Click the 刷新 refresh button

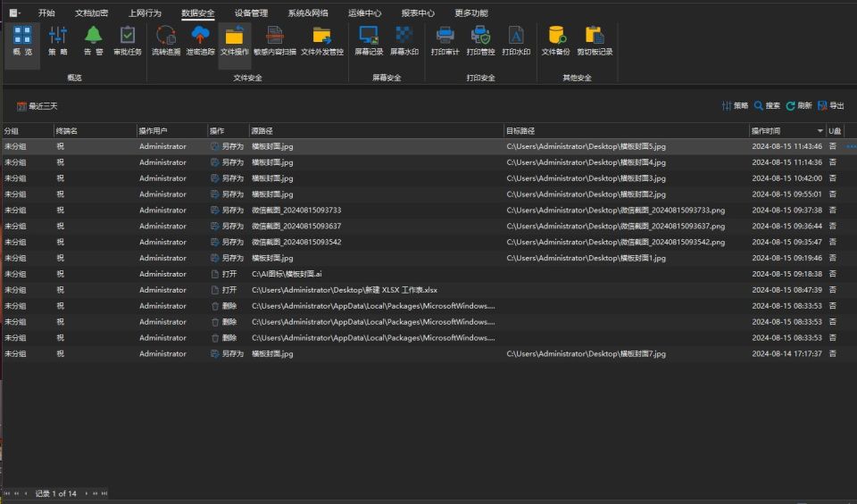click(x=798, y=105)
